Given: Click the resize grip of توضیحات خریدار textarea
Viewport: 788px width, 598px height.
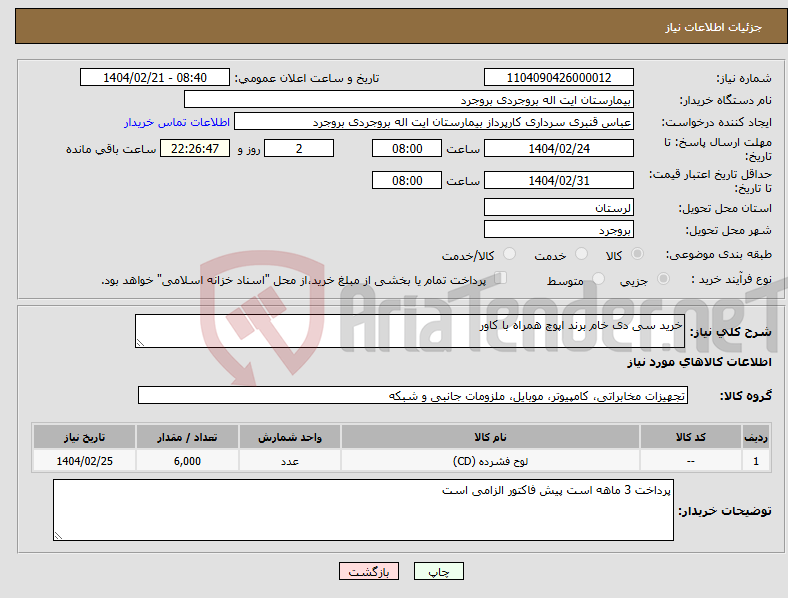Looking at the screenshot, I should (x=58, y=536).
